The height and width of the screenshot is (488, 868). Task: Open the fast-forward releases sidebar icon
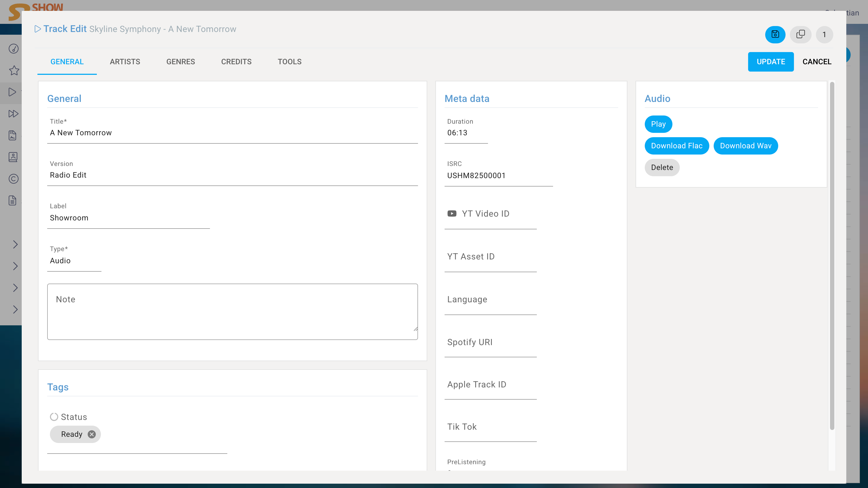(x=13, y=114)
